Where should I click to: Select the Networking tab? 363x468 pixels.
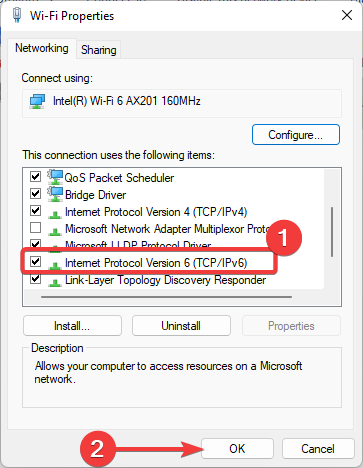point(42,48)
